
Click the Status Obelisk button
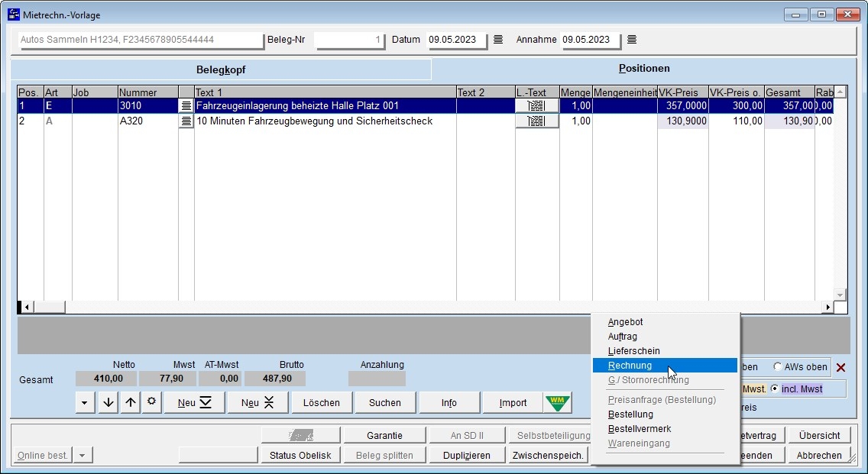(300, 455)
